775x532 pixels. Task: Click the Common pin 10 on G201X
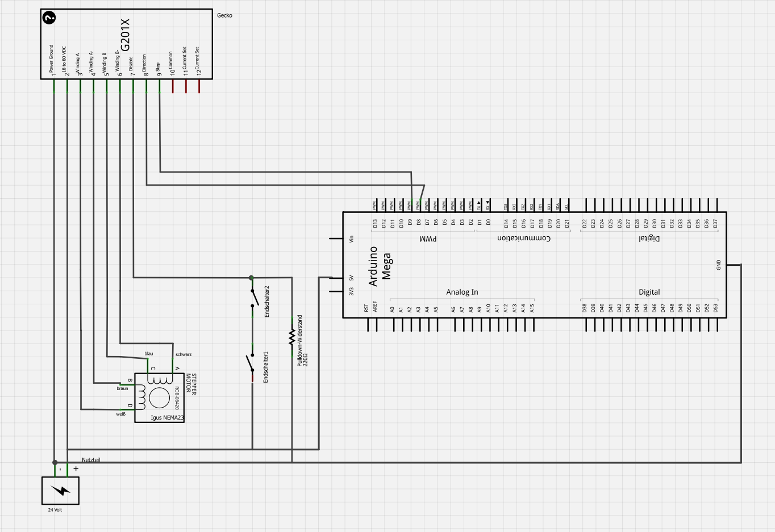click(173, 85)
